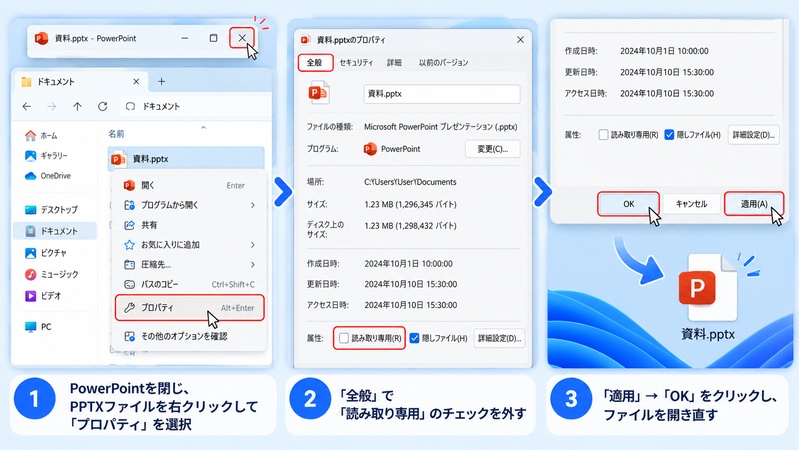Click OK button
Screen dimensions: 799x450
(628, 204)
